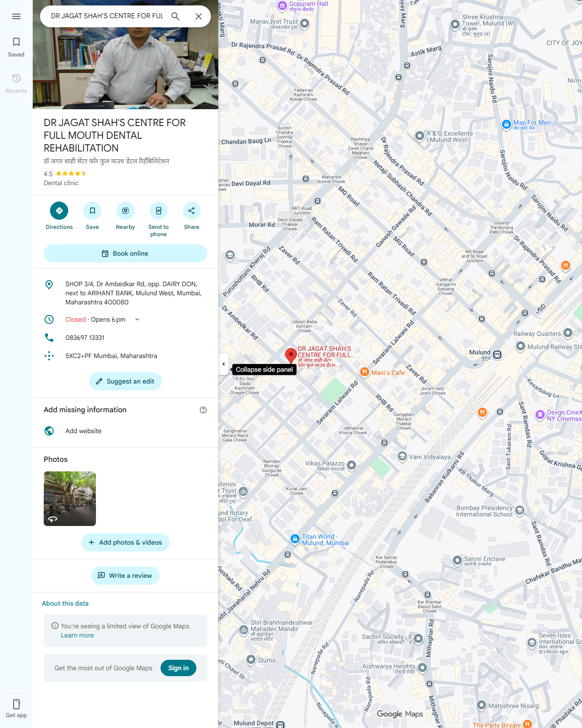Open Titan World Mulund marker
582x728 pixels.
[x=295, y=539]
